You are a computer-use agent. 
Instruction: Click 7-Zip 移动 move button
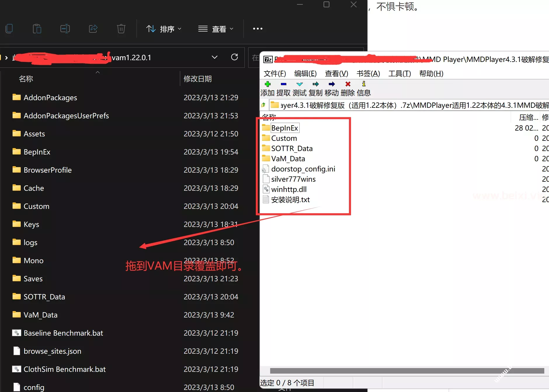[332, 89]
